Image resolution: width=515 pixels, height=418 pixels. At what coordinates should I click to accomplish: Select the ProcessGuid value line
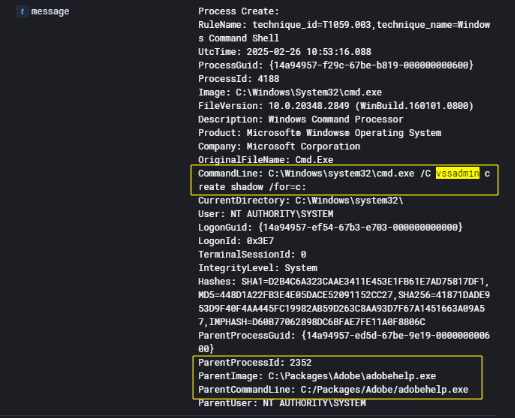[336, 65]
